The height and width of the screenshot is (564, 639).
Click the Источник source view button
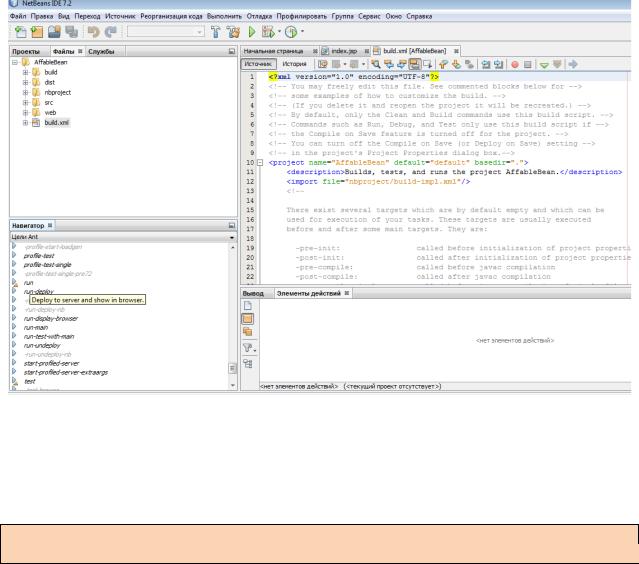coord(258,64)
